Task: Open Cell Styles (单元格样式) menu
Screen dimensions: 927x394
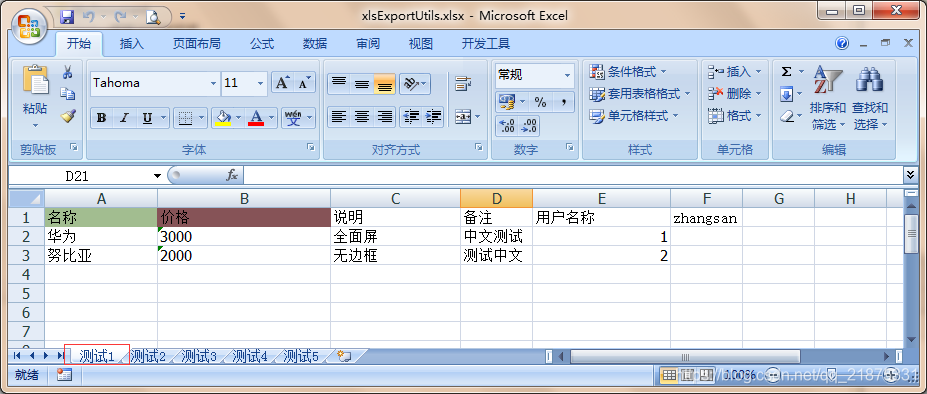Action: tap(635, 115)
